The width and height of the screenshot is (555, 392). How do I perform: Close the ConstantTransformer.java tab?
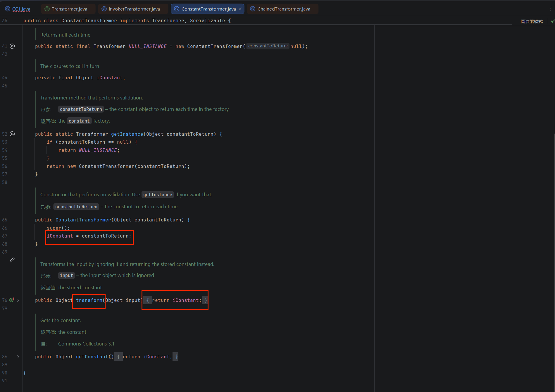coord(240,9)
